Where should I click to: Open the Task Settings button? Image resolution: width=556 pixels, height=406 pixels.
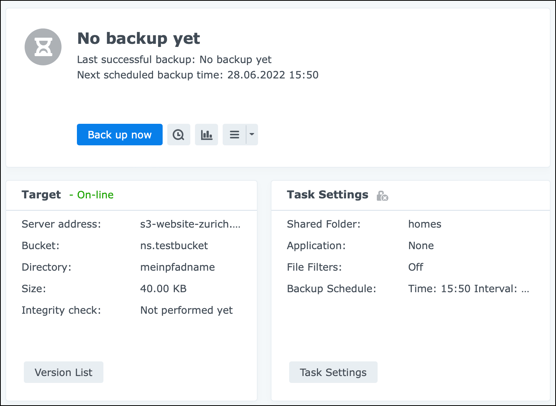[333, 372]
